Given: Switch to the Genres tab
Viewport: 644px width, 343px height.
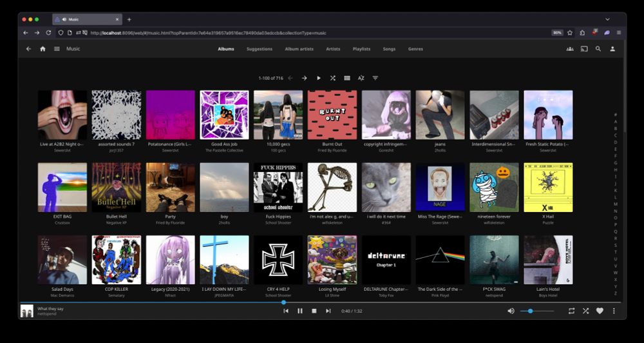Looking at the screenshot, I should click(415, 49).
